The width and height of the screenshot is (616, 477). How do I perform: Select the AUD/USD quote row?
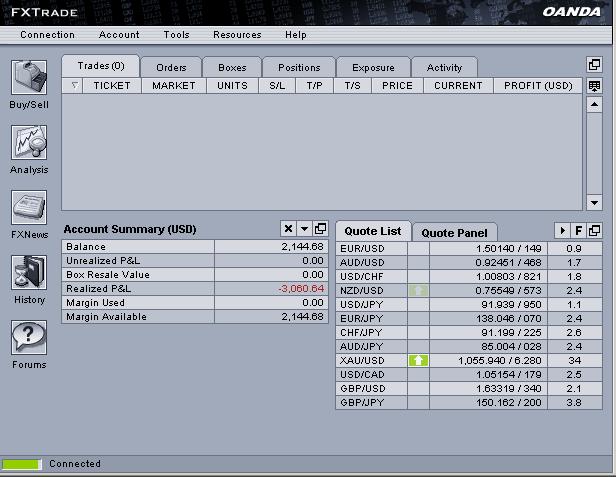click(469, 262)
